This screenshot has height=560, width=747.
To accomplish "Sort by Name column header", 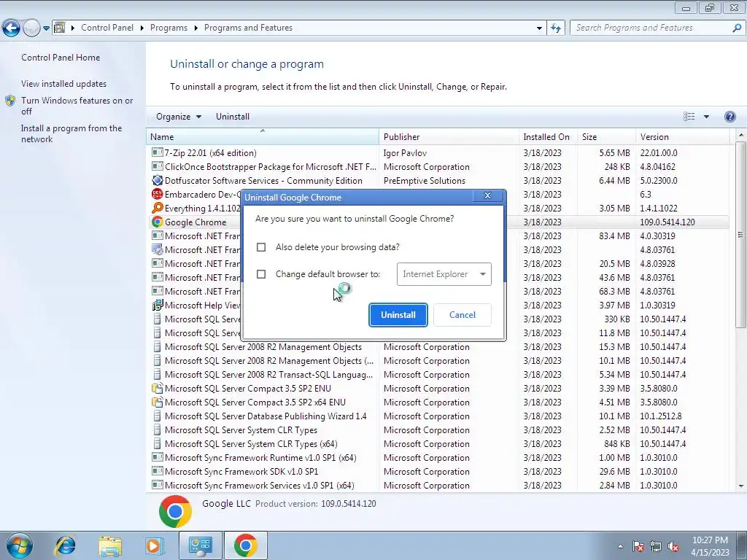I will coord(263,136).
